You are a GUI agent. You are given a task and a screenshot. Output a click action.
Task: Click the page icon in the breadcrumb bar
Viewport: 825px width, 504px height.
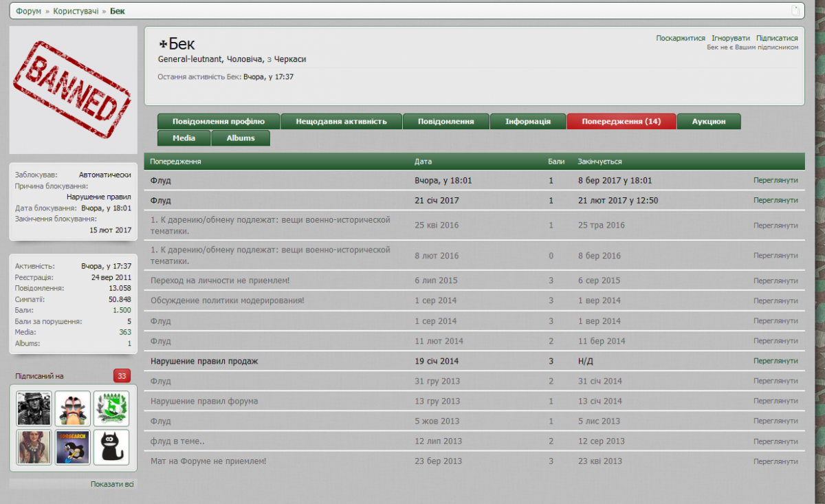pos(795,10)
